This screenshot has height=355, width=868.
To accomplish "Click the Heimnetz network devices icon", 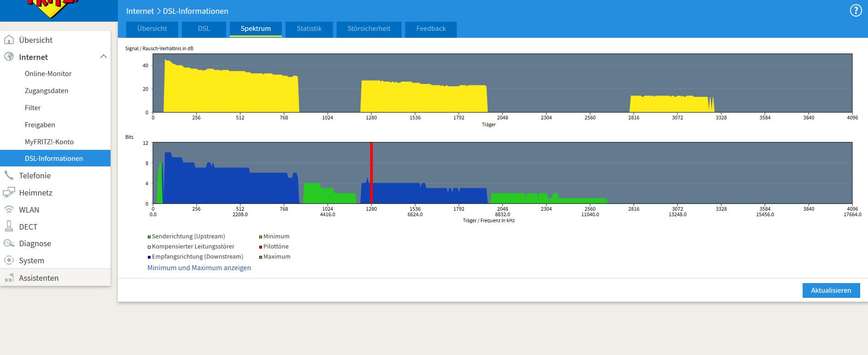I will click(9, 192).
